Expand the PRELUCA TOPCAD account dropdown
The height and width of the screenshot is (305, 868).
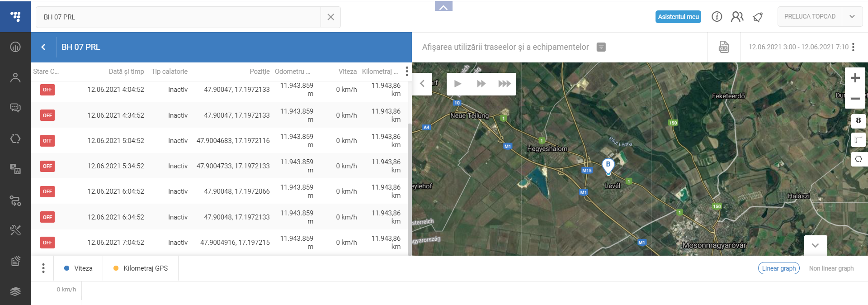click(x=852, y=17)
